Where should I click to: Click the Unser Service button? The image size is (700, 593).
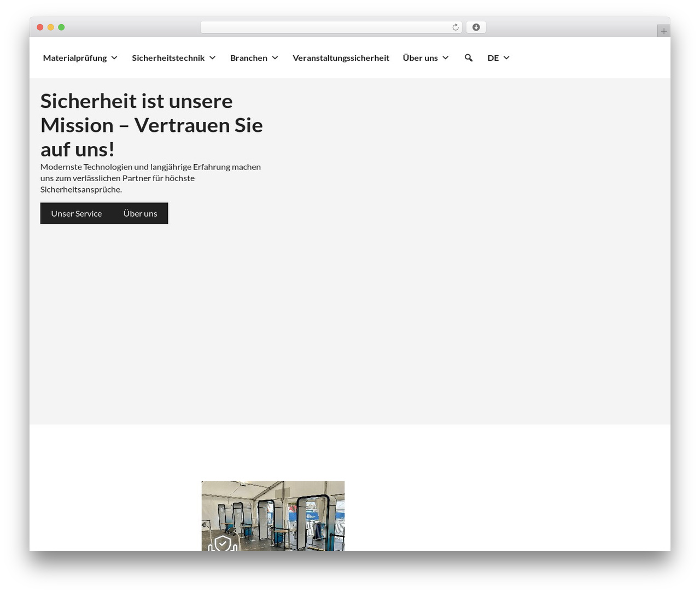[x=77, y=213]
